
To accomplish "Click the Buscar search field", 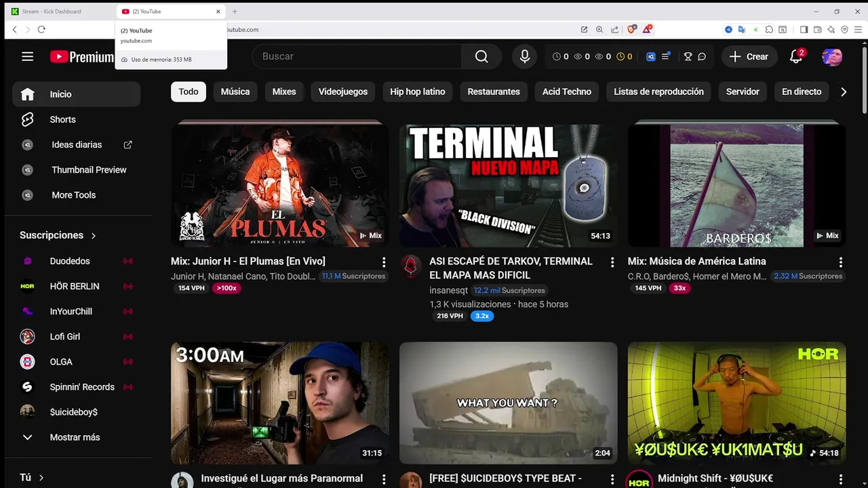I will 357,57.
